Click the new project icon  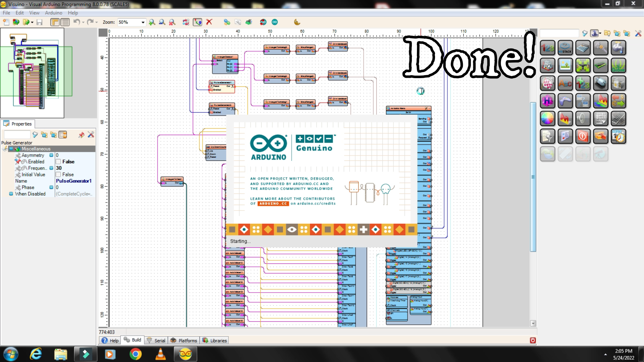(6, 22)
